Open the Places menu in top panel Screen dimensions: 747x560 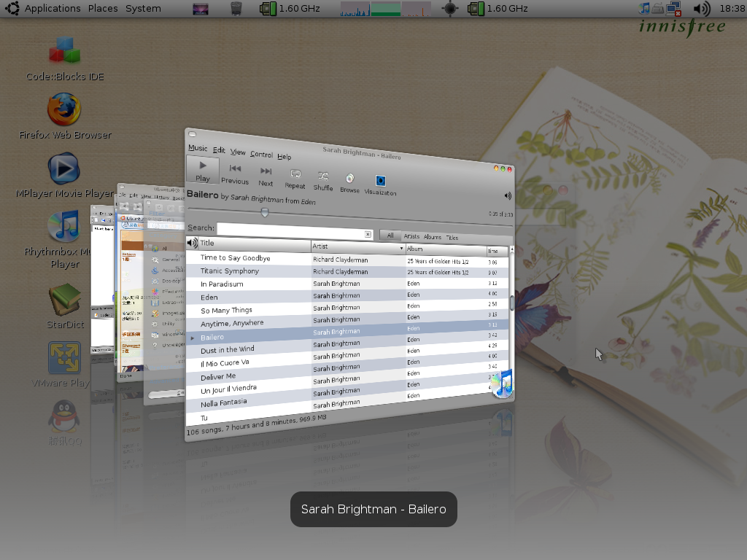tap(103, 8)
